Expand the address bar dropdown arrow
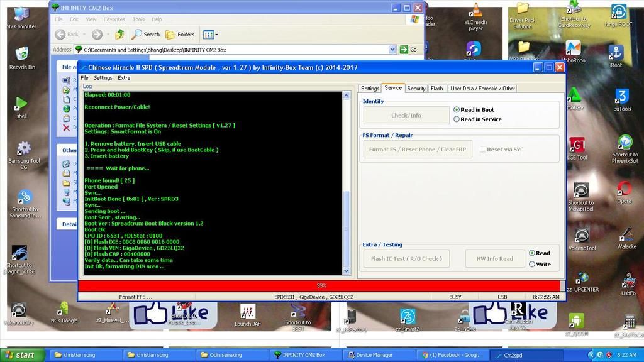Image resolution: width=644 pixels, height=362 pixels. tap(392, 50)
